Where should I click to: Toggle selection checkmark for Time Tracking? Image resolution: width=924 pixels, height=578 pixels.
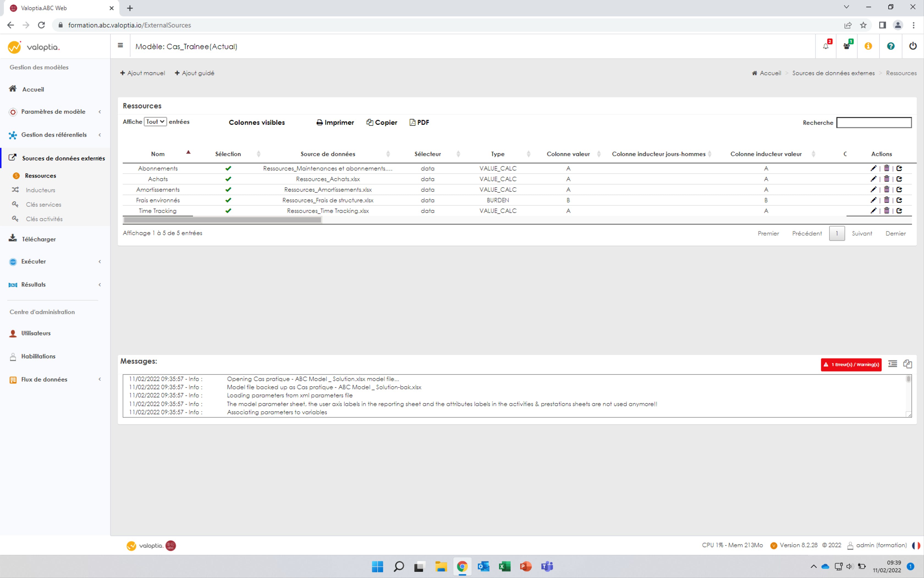(x=228, y=211)
